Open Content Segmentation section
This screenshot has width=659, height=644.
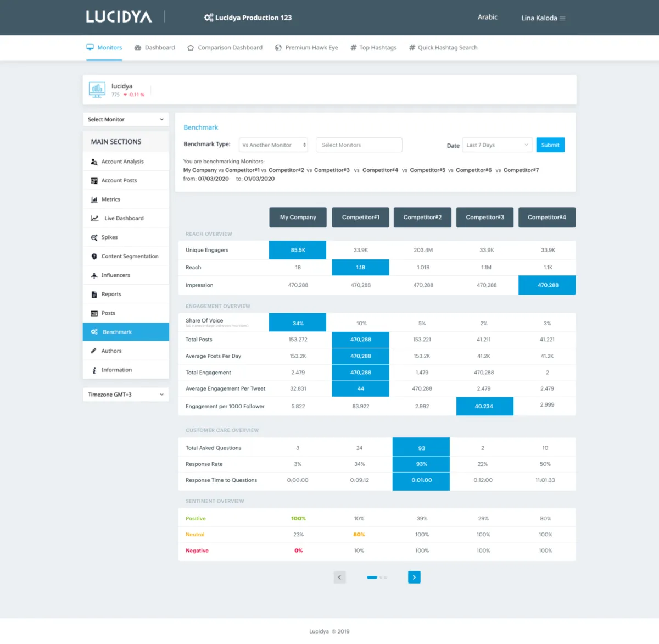click(x=126, y=257)
